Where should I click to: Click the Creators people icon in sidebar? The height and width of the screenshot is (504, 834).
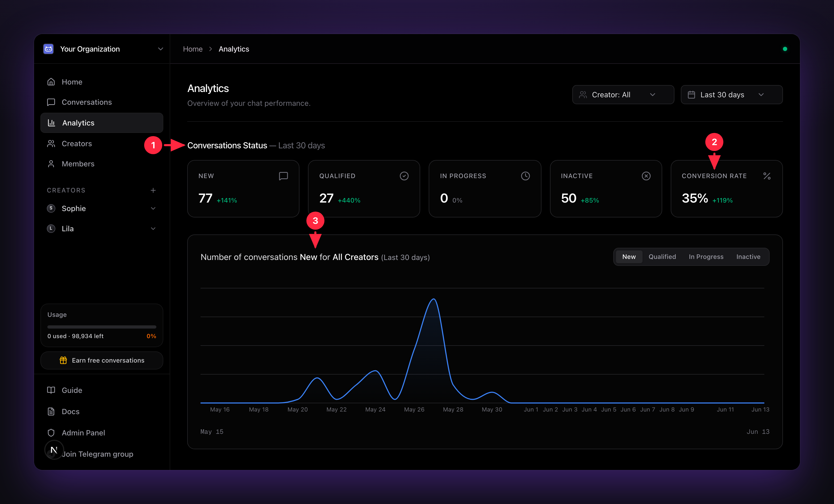51,144
